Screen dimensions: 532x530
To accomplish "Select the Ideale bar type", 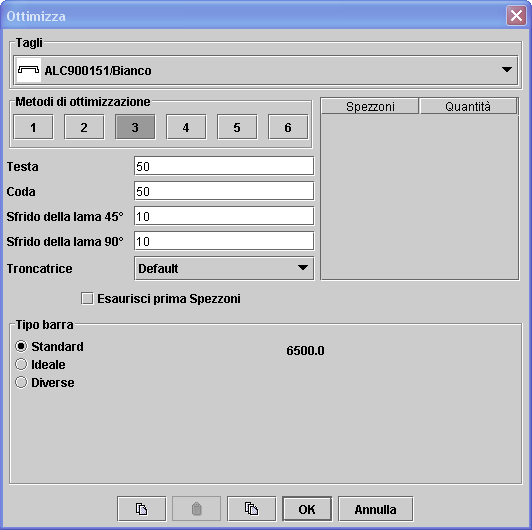I will pos(21,364).
